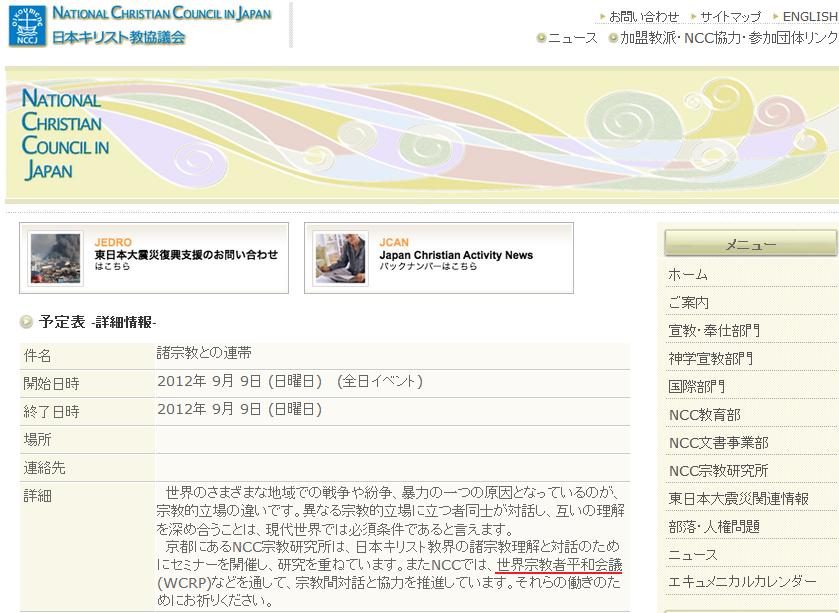Open the サイトマップ link
This screenshot has height=613, width=839.
pyautogui.click(x=730, y=17)
